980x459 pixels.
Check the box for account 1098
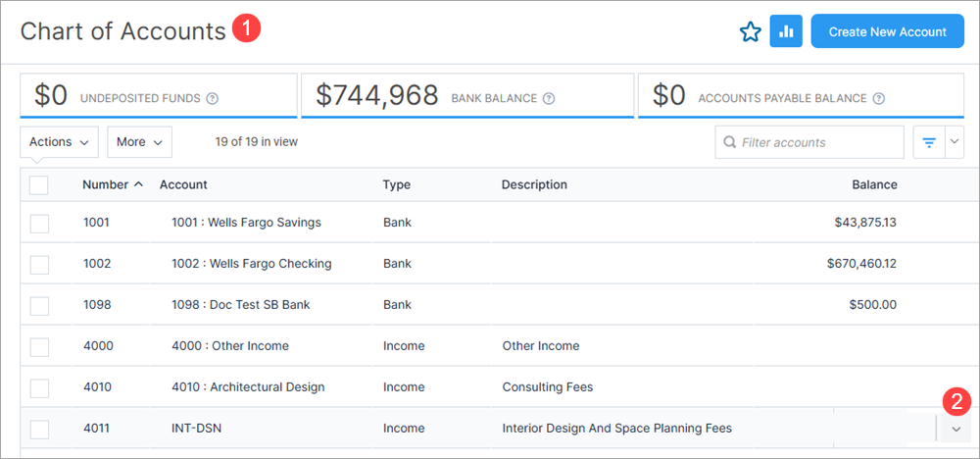tap(39, 306)
